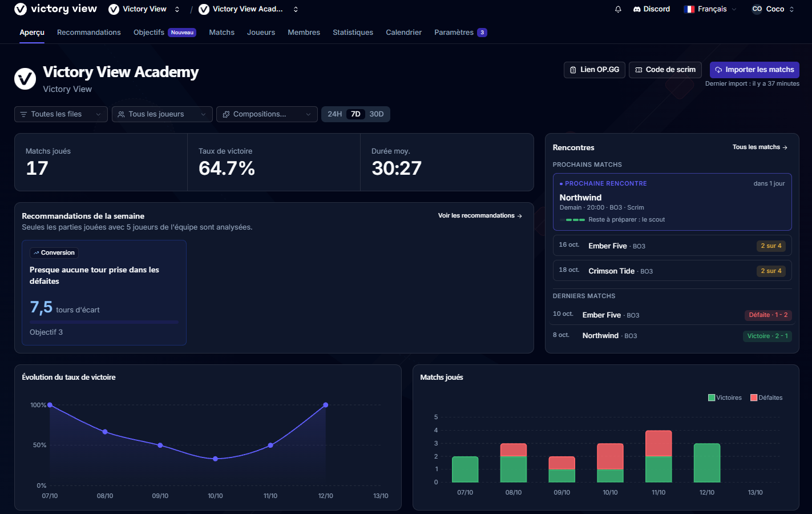This screenshot has width=812, height=514.
Task: Select the 7D time range
Action: pyautogui.click(x=355, y=114)
